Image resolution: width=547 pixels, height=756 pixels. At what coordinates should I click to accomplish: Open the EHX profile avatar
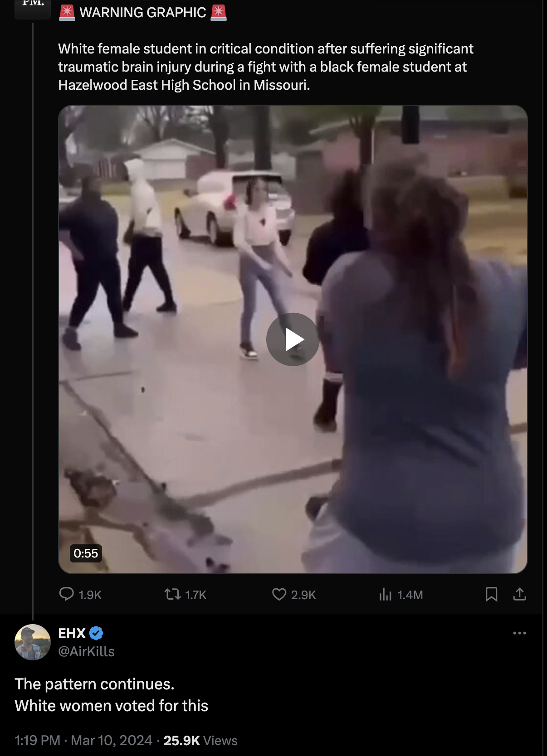click(33, 642)
